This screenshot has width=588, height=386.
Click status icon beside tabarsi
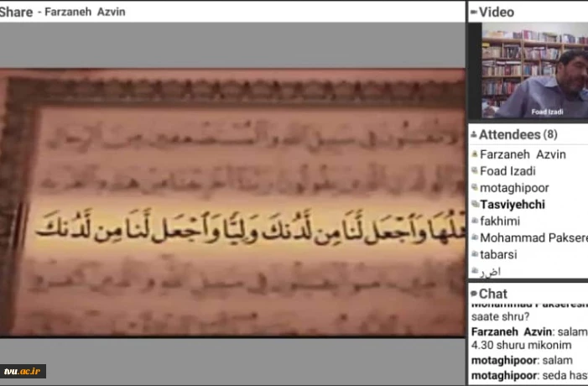(475, 255)
